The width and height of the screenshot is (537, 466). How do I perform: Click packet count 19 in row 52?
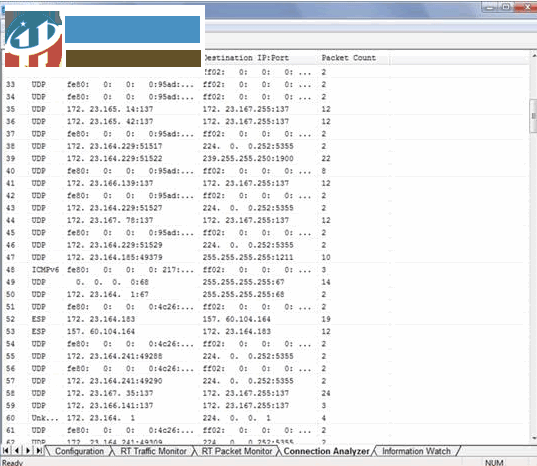[326, 319]
